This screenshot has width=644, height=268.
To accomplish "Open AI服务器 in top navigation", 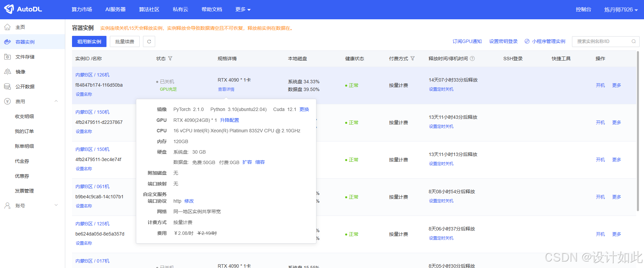I will point(115,9).
